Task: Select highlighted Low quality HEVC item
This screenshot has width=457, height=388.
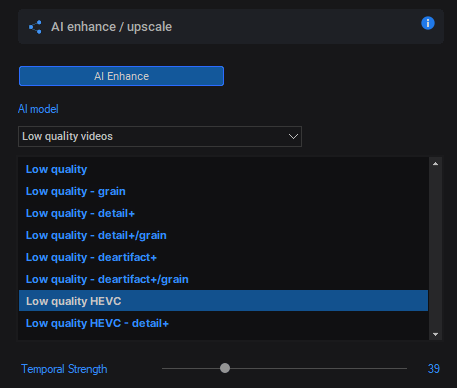Action: coord(223,301)
